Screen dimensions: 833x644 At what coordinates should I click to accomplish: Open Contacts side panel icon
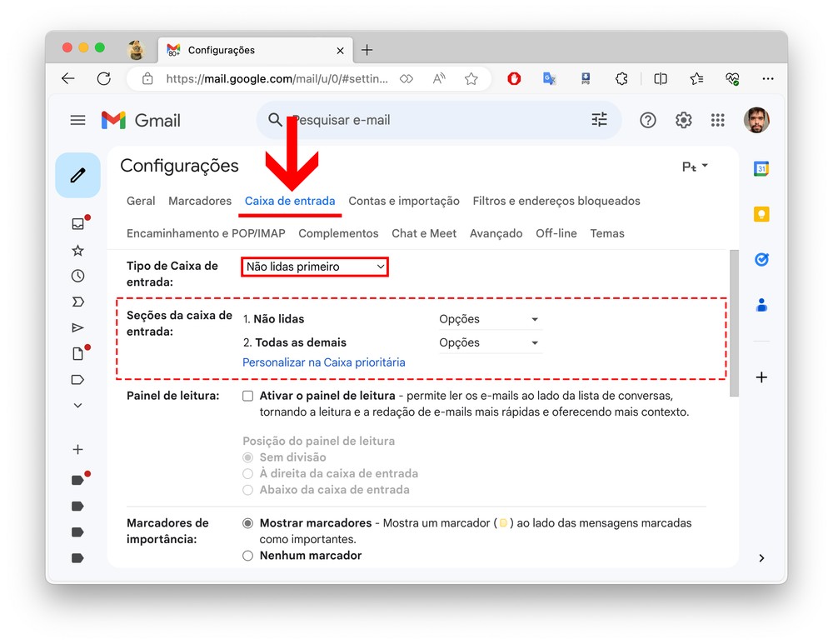coord(761,305)
